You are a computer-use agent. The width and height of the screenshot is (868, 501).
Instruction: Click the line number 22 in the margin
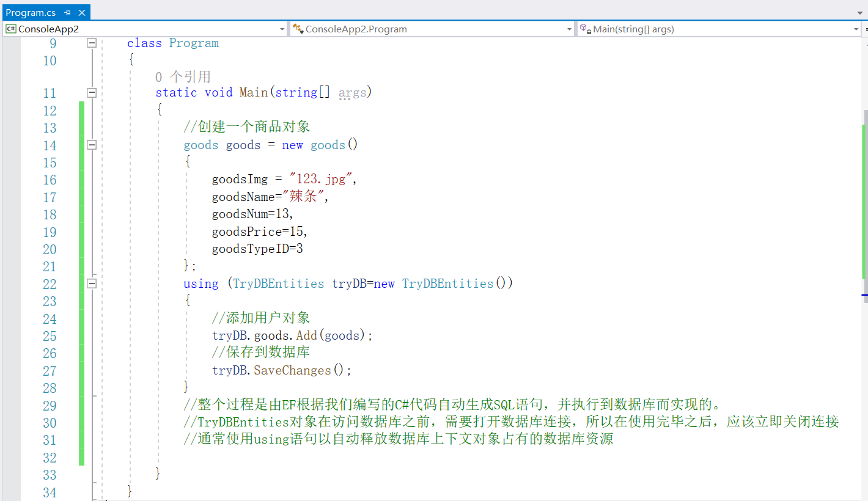(50, 283)
